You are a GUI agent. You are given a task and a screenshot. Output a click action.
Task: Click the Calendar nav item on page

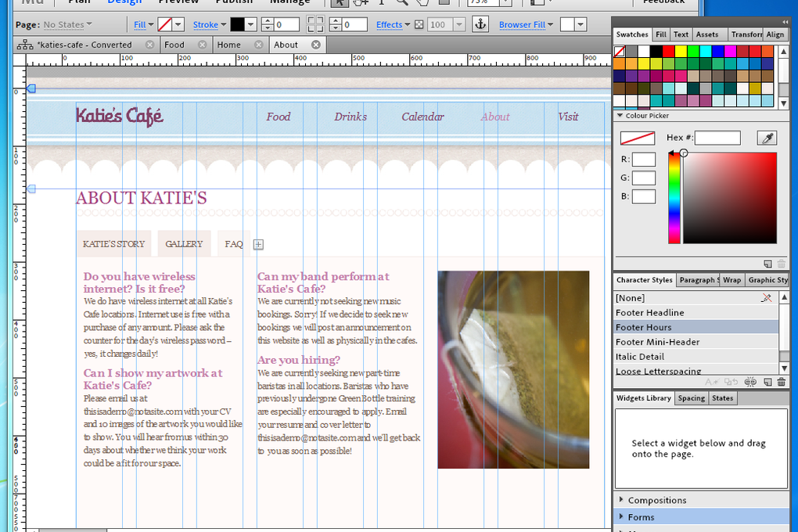coord(422,117)
